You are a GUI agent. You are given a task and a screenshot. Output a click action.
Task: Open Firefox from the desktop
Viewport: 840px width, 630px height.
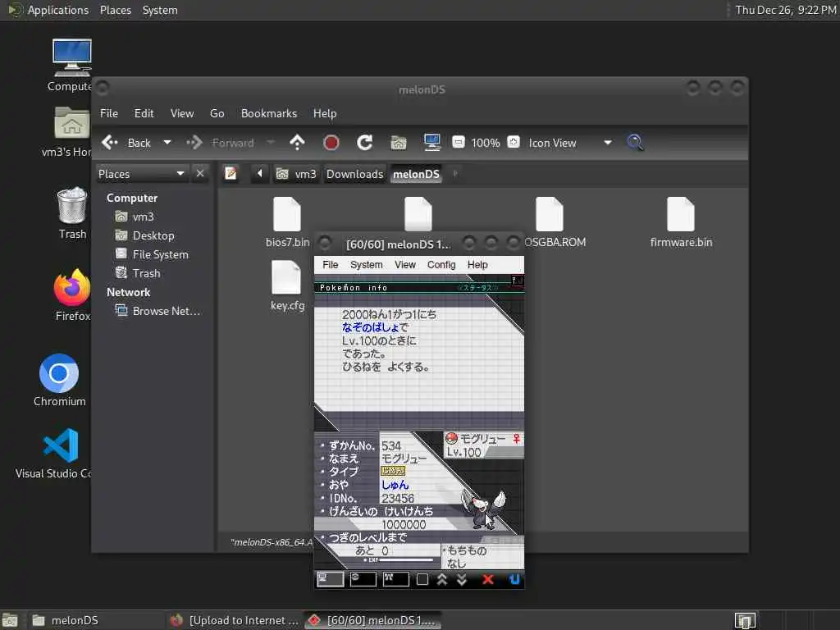tap(72, 295)
